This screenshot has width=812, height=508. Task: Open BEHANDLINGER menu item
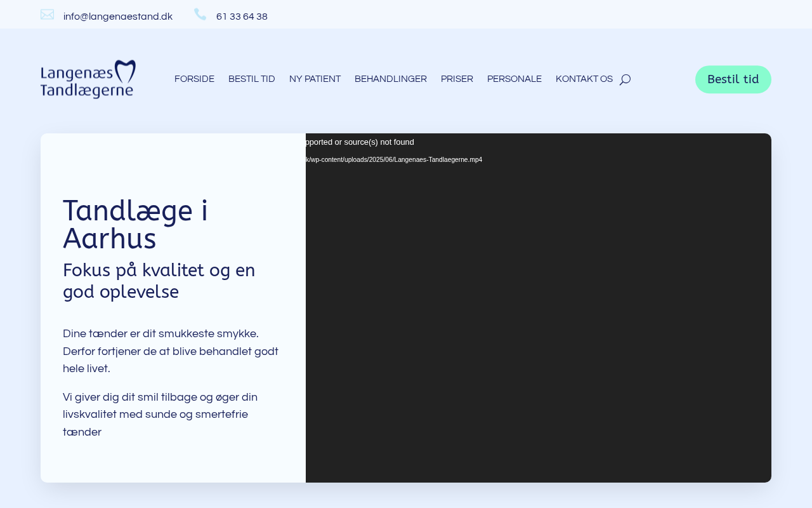(x=391, y=79)
